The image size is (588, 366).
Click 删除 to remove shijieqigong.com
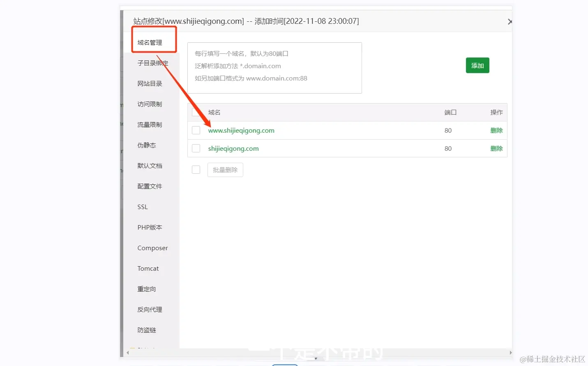coord(497,148)
